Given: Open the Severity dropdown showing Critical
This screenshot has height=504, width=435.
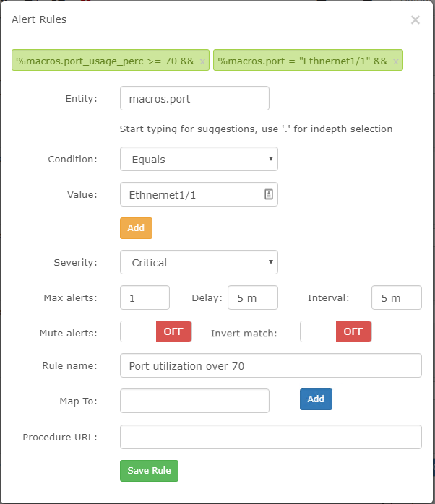Looking at the screenshot, I should point(199,262).
